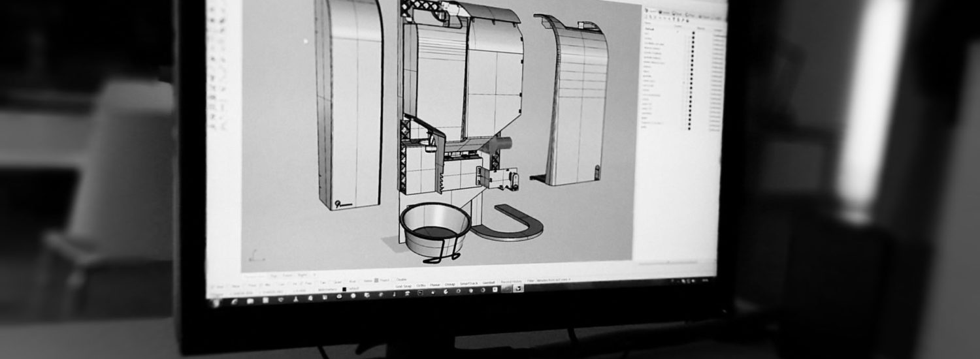980x359 pixels.
Task: Select the bowl object in the viewport
Action: tap(434, 228)
